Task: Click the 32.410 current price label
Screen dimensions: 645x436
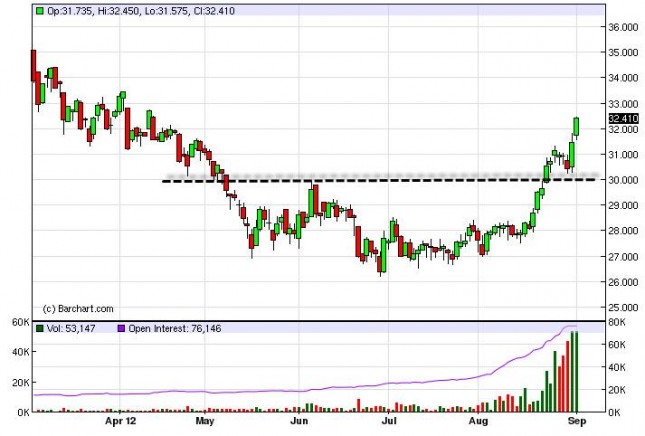Action: point(624,118)
